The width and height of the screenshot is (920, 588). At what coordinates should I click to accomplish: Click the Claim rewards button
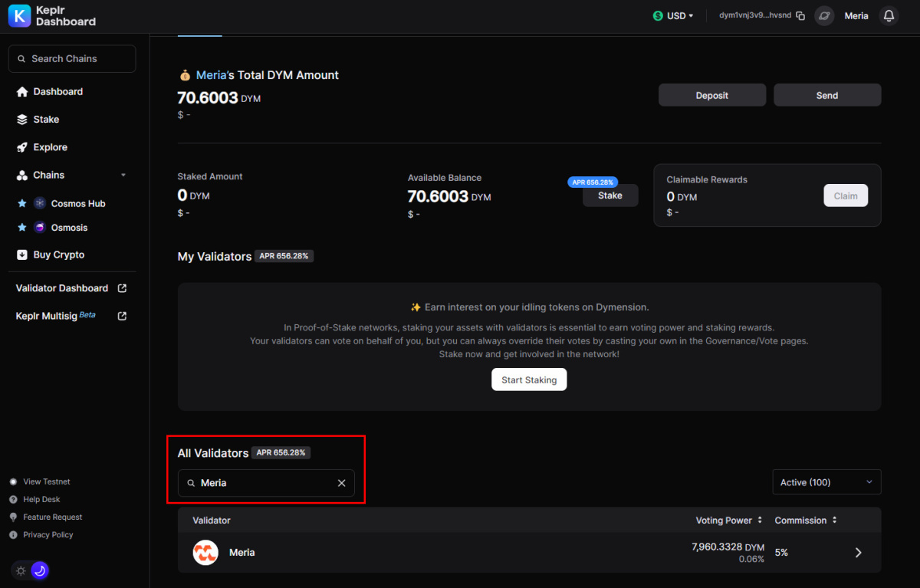(846, 195)
